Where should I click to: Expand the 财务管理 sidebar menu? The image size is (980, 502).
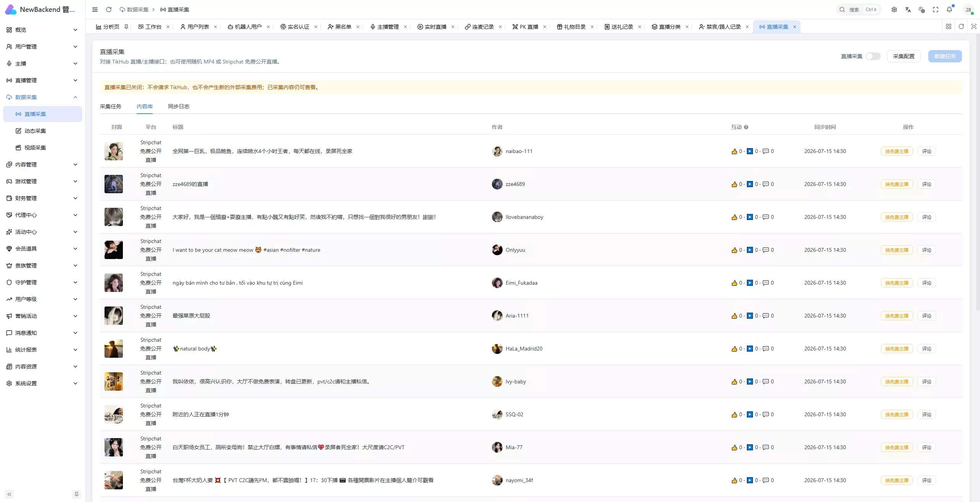click(x=42, y=198)
